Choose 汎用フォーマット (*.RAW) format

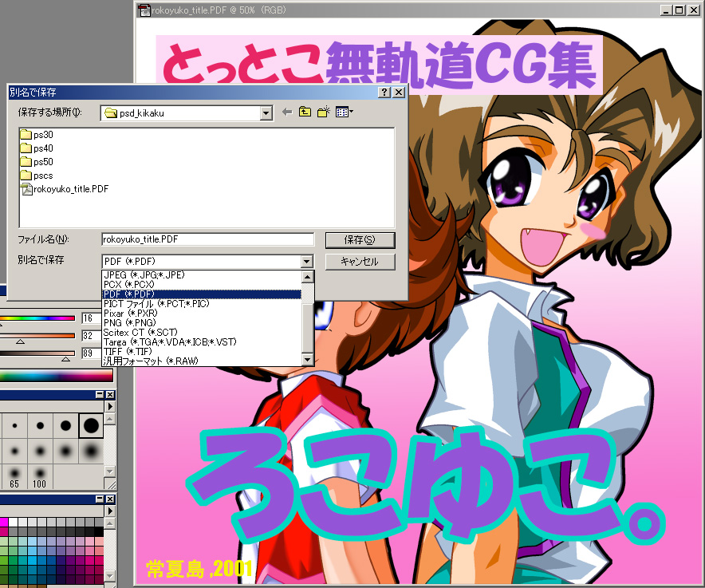click(202, 361)
